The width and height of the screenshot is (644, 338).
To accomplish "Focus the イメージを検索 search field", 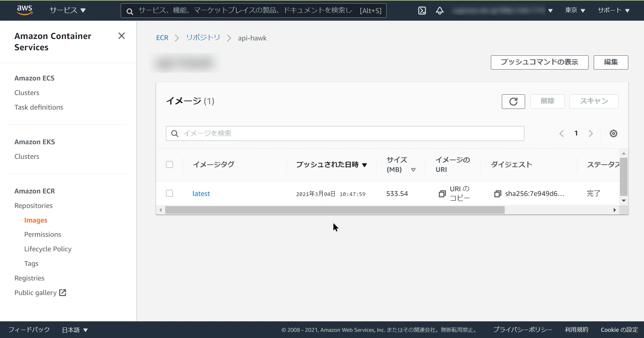I will (345, 134).
